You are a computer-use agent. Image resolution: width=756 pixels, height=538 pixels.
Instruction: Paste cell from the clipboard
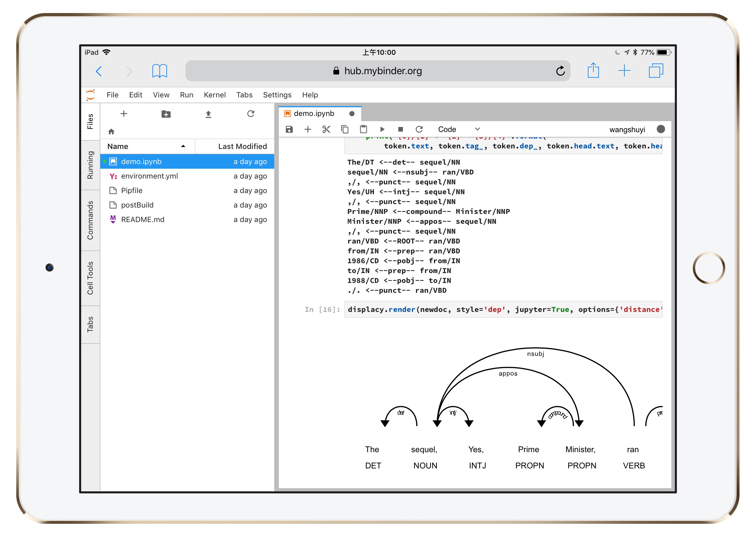click(364, 129)
